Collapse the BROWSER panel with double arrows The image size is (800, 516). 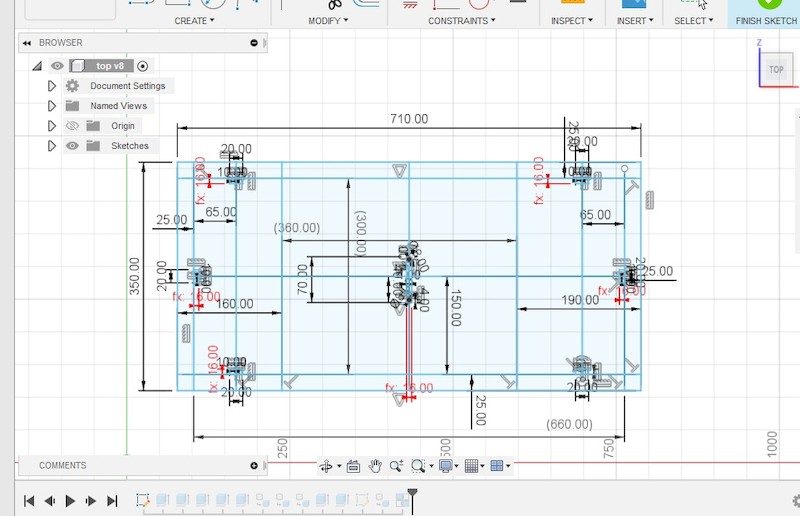(27, 43)
